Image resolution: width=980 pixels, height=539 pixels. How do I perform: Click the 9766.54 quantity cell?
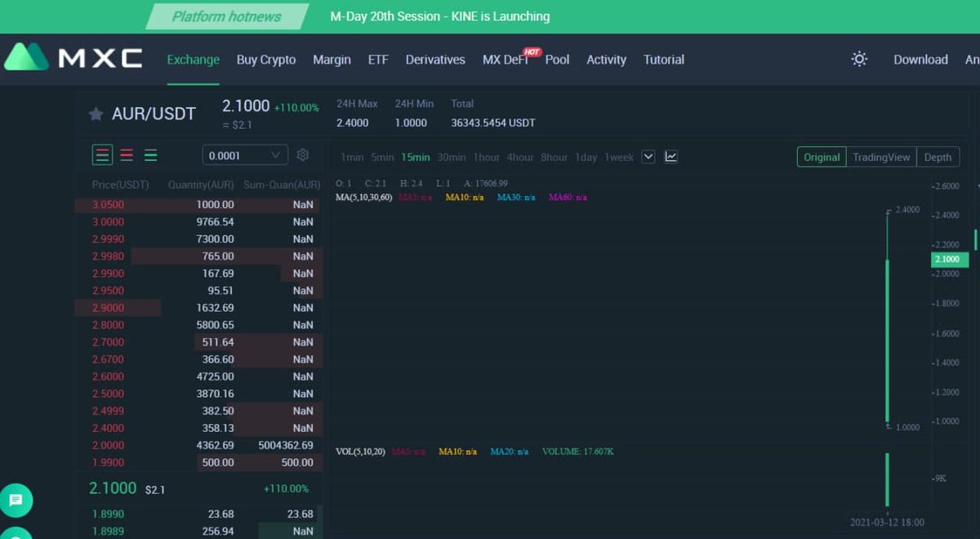pos(216,222)
